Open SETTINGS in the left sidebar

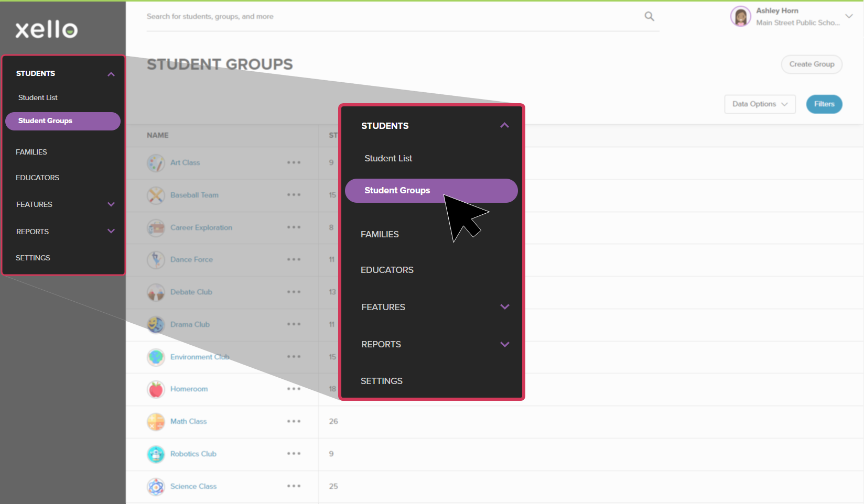pyautogui.click(x=33, y=258)
